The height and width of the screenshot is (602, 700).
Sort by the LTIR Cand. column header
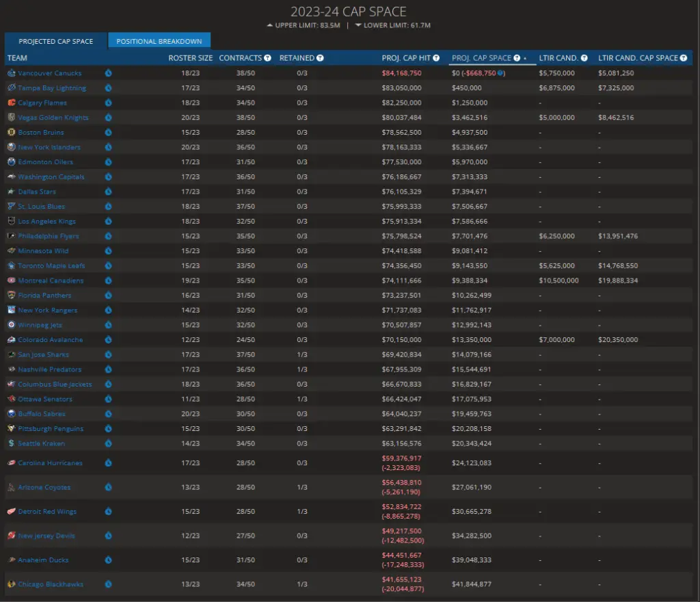[x=558, y=58]
